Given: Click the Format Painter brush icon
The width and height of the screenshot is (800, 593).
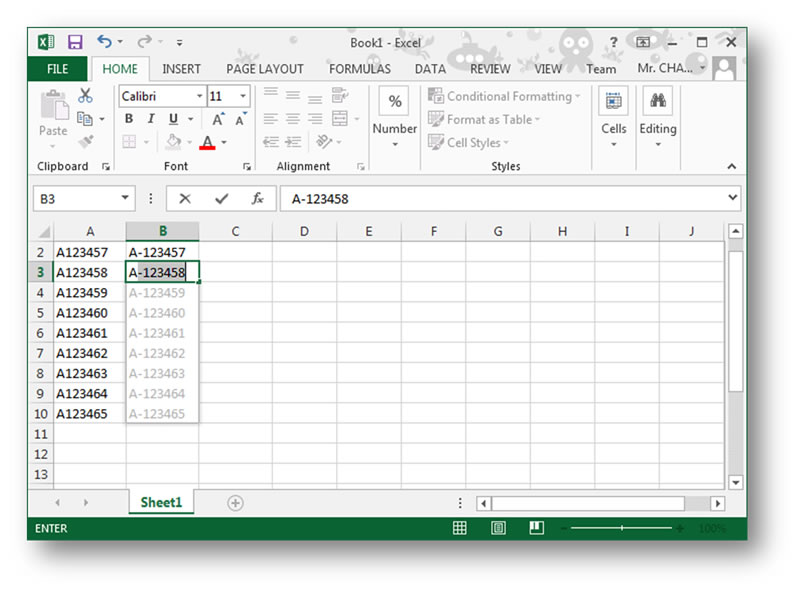Looking at the screenshot, I should 85,141.
